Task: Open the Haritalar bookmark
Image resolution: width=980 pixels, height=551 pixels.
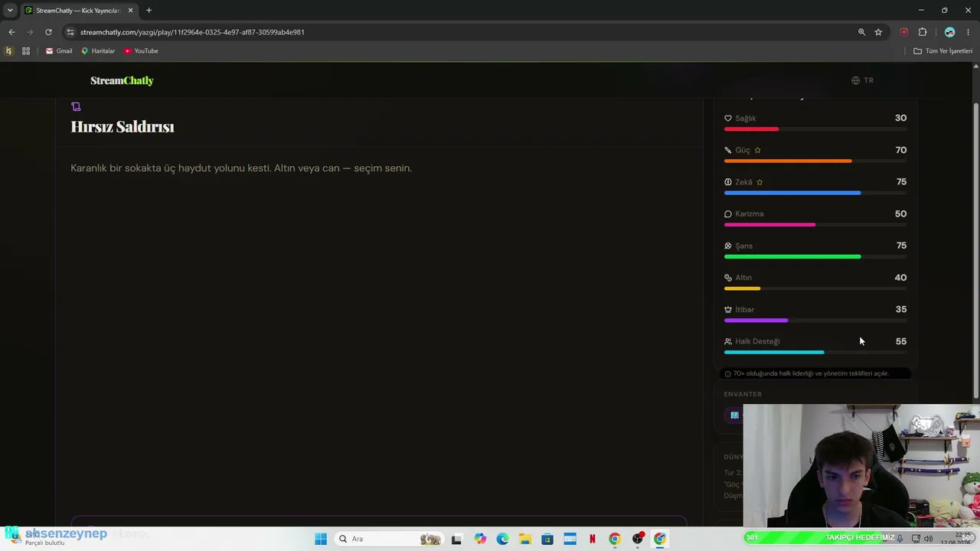Action: click(98, 51)
